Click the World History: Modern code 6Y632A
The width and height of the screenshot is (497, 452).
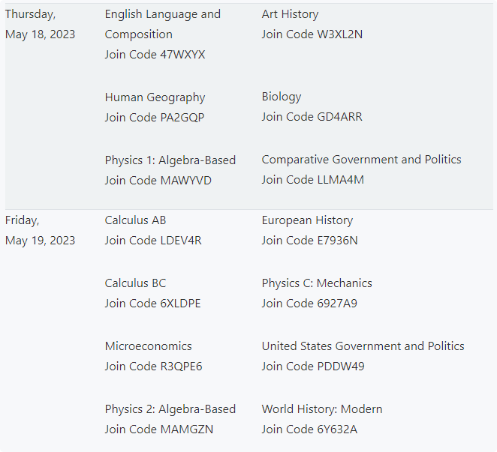tap(309, 429)
